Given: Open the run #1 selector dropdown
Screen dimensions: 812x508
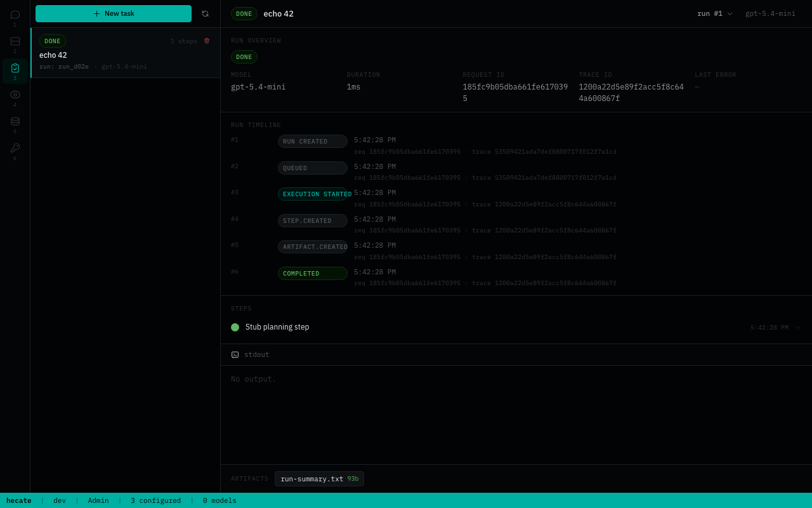Looking at the screenshot, I should [715, 13].
